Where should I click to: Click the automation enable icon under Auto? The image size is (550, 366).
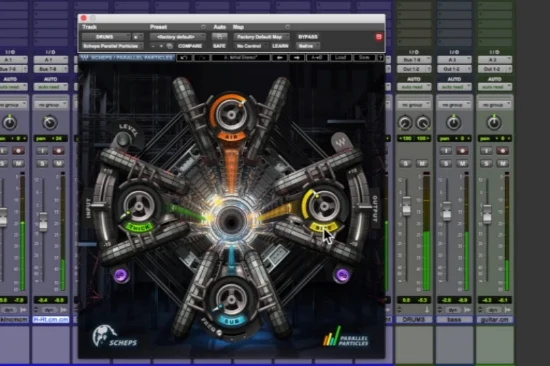click(x=220, y=36)
